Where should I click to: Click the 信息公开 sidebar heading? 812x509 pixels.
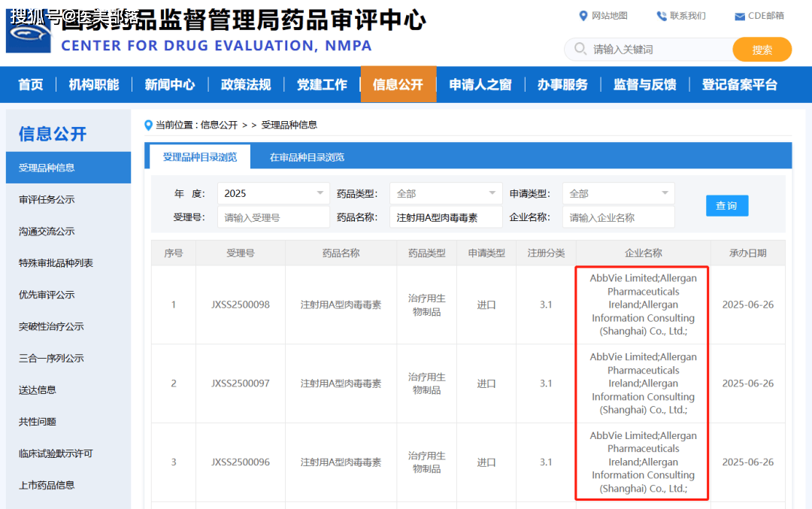[53, 134]
